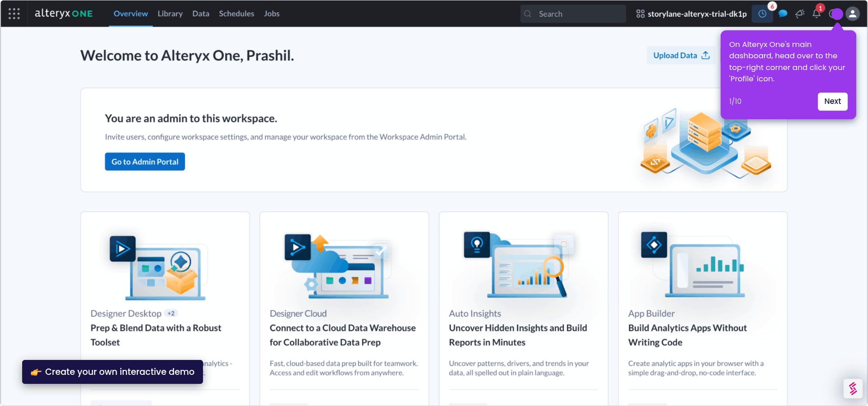Click 'Uncover Hidden Insights and Build Reports' heading
The width and height of the screenshot is (868, 406).
pyautogui.click(x=518, y=335)
